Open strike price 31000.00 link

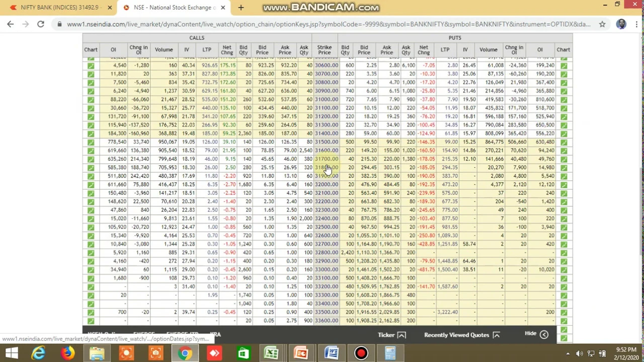pyautogui.click(x=326, y=100)
